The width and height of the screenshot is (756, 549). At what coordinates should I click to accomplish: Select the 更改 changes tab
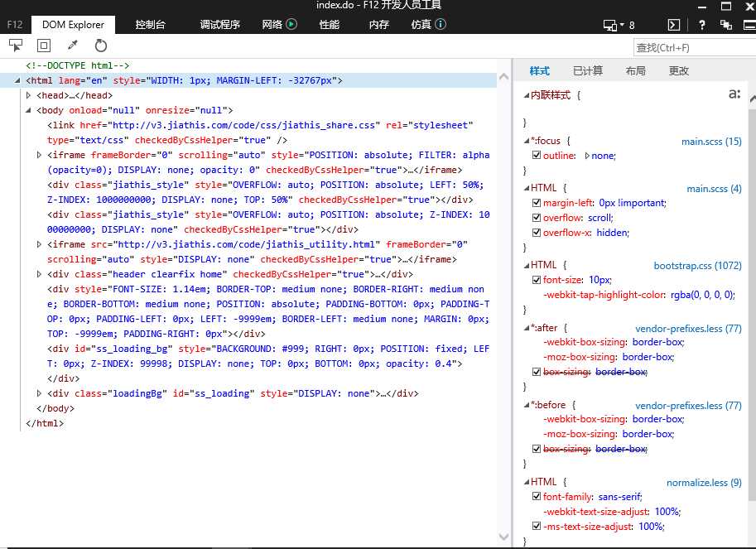coord(679,71)
